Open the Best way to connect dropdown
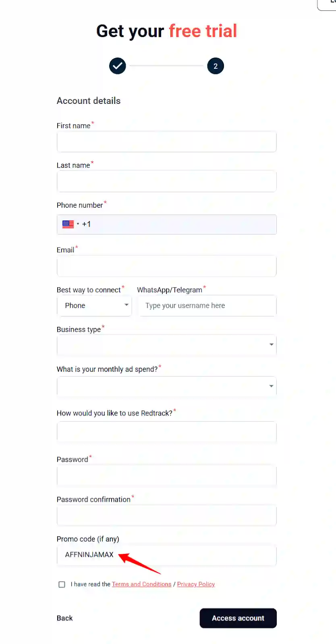Image resolution: width=336 pixels, height=644 pixels. tap(94, 305)
